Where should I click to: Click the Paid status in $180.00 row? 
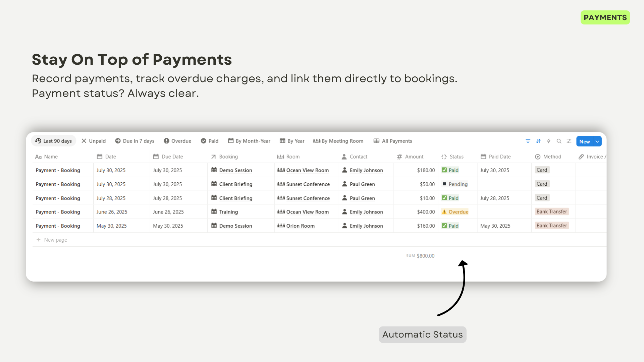(x=450, y=170)
